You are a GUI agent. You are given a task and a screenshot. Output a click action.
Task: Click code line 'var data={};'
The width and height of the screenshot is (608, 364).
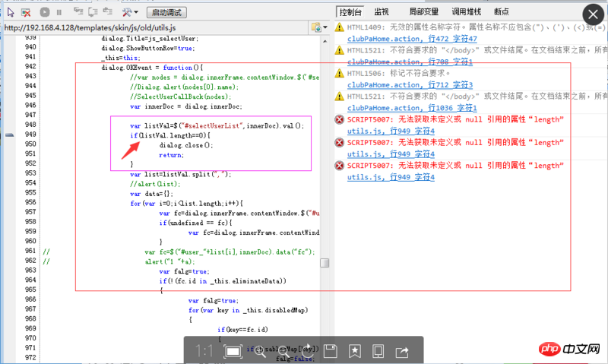point(151,194)
